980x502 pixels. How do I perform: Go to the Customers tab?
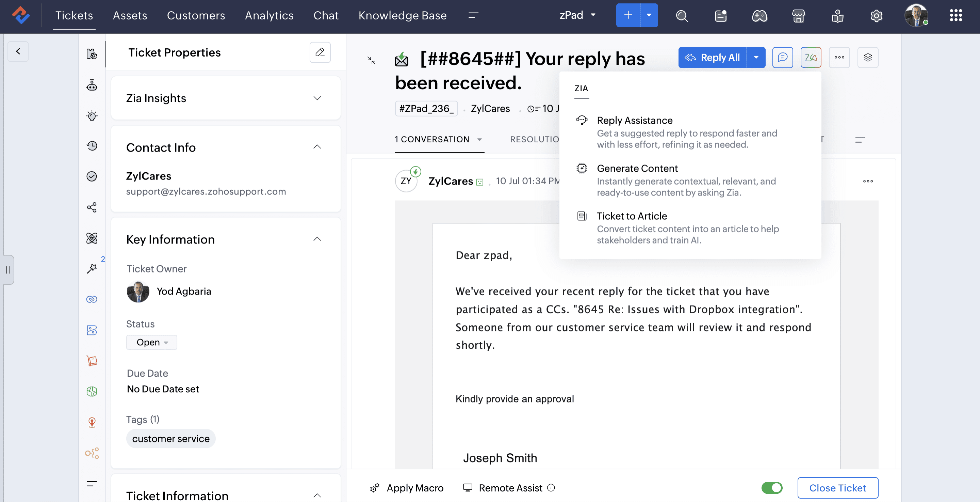pyautogui.click(x=196, y=15)
